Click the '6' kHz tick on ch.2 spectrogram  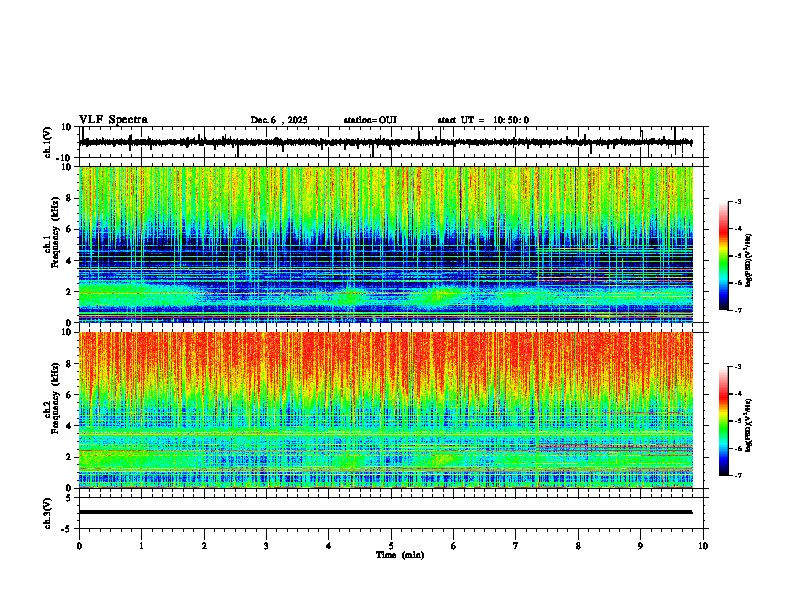click(69, 395)
